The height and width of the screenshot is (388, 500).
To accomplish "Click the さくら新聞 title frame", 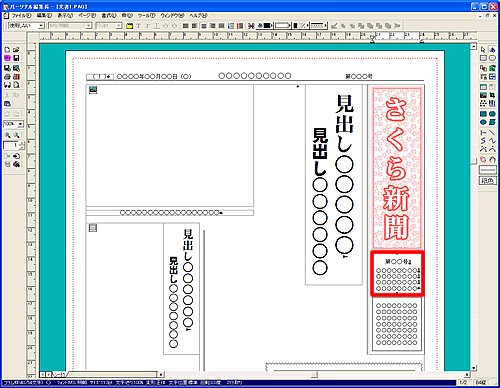I will (x=397, y=168).
